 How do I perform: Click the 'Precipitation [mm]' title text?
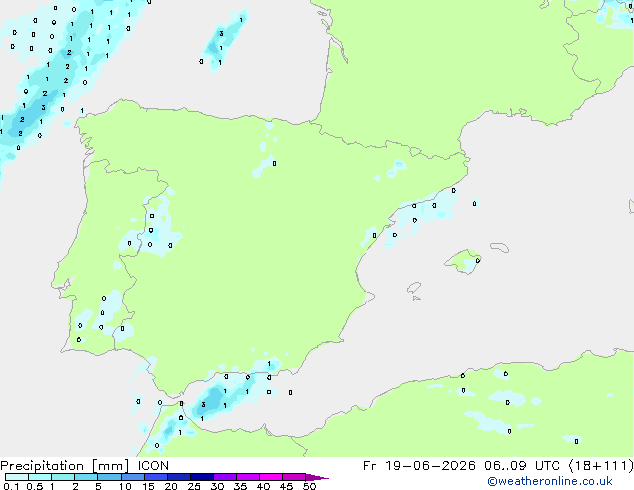point(65,466)
